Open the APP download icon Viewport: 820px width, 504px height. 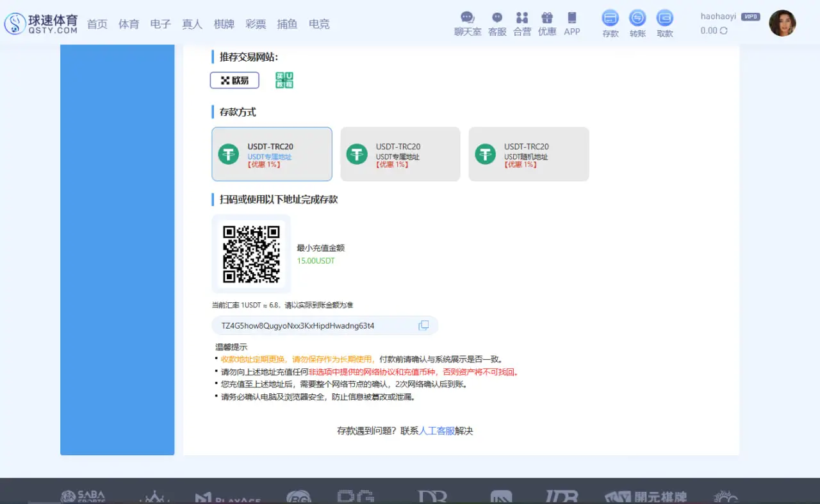(572, 22)
